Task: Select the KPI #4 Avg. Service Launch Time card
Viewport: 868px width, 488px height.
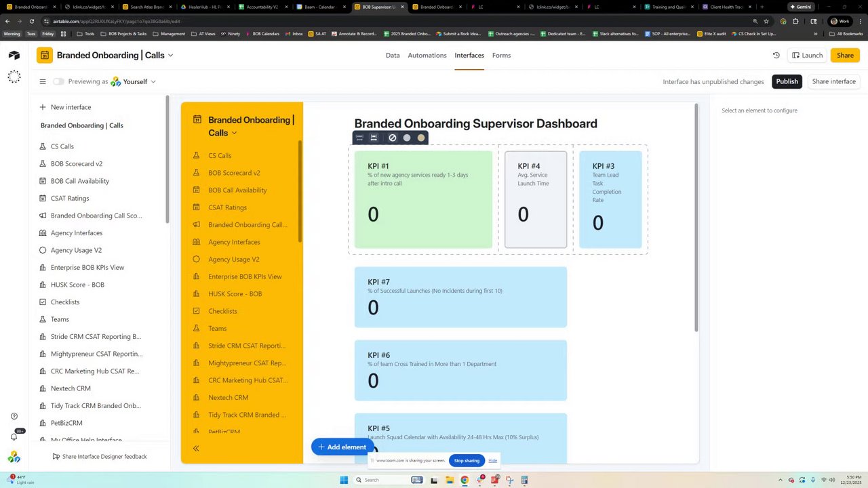Action: coord(536,199)
